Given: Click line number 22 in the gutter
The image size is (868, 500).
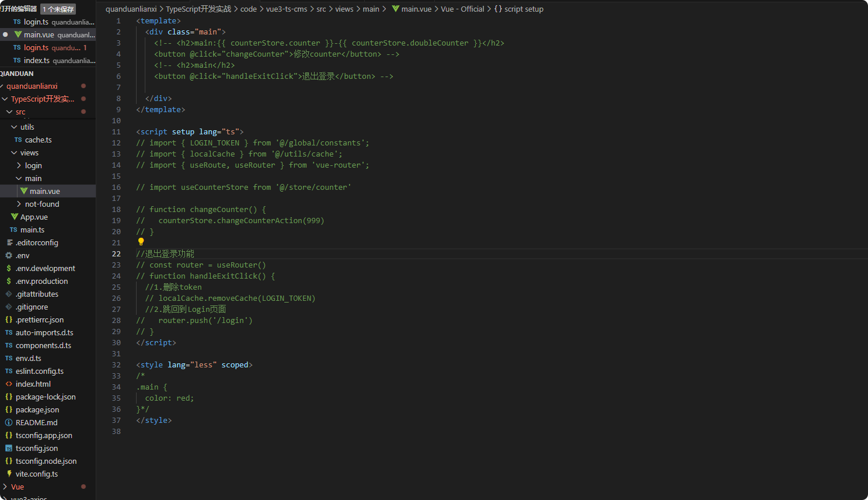Looking at the screenshot, I should click(116, 254).
